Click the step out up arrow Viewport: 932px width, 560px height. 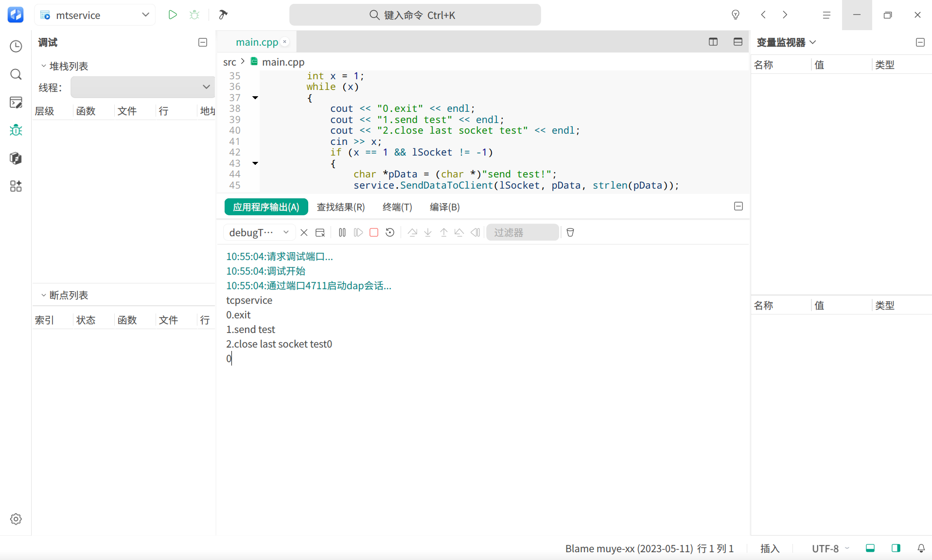tap(444, 232)
